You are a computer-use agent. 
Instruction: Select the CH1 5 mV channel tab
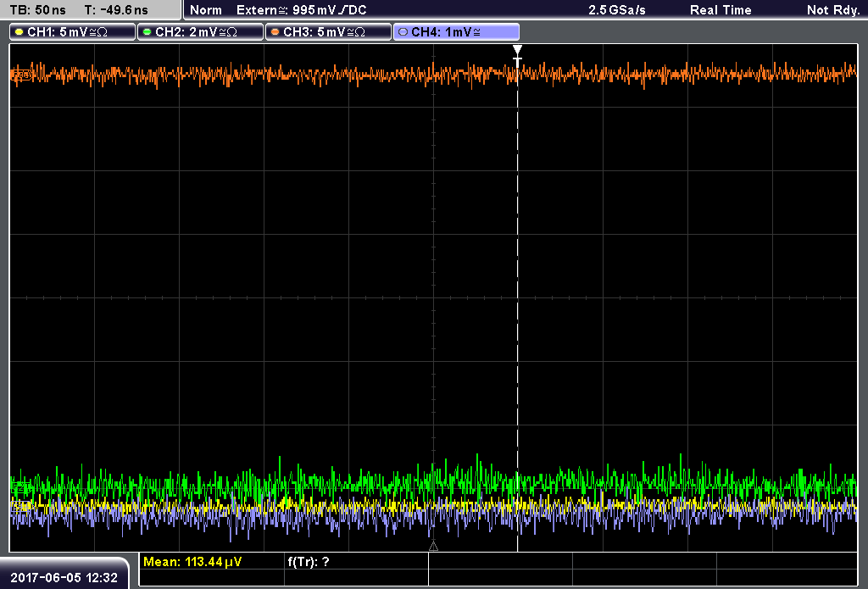pyautogui.click(x=72, y=32)
